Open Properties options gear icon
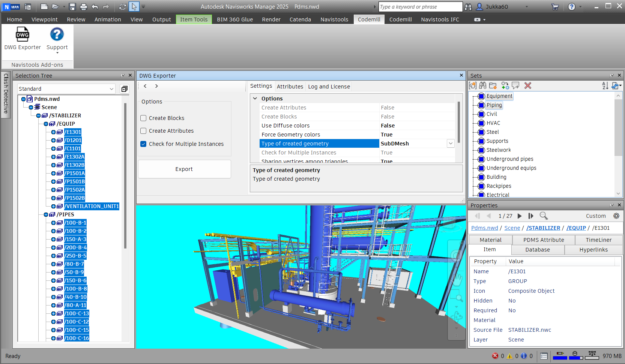The image size is (625, 364). pos(616,216)
